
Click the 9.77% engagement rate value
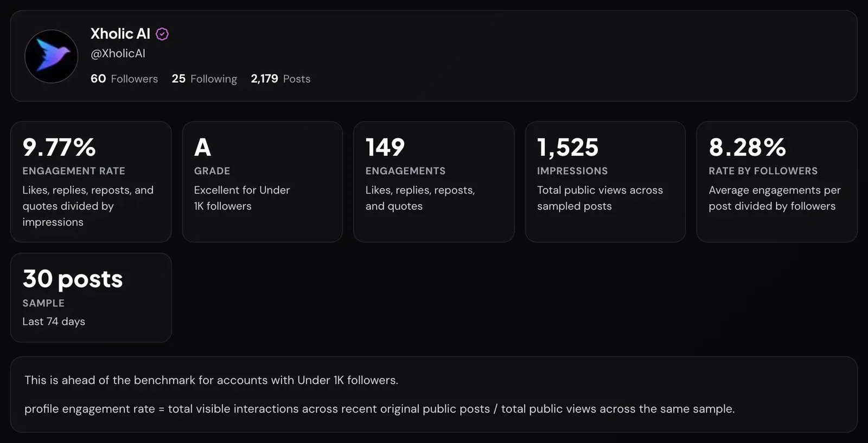[59, 147]
